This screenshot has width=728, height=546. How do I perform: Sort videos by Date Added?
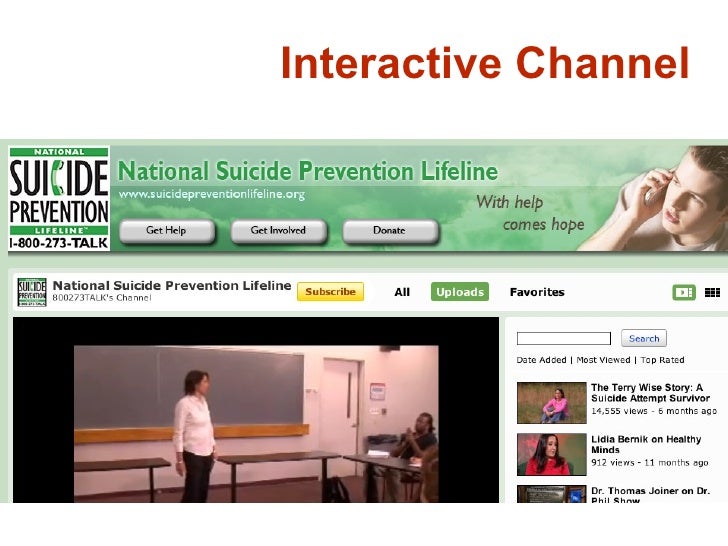[x=541, y=360]
